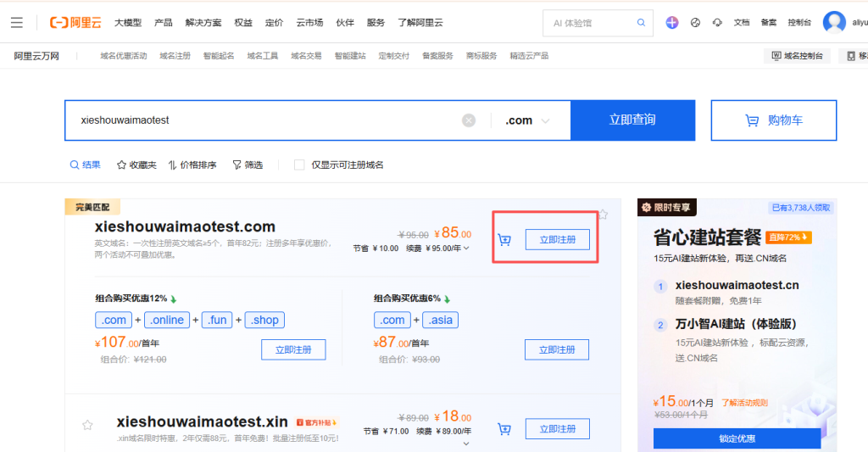Click the blue 立即查询 search button
The width and height of the screenshot is (868, 452).
tap(632, 120)
